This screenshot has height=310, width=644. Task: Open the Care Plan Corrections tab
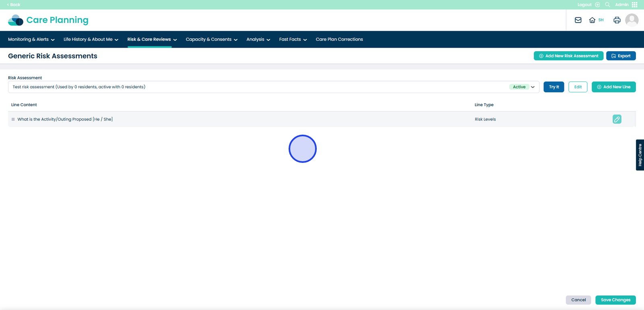coord(339,40)
